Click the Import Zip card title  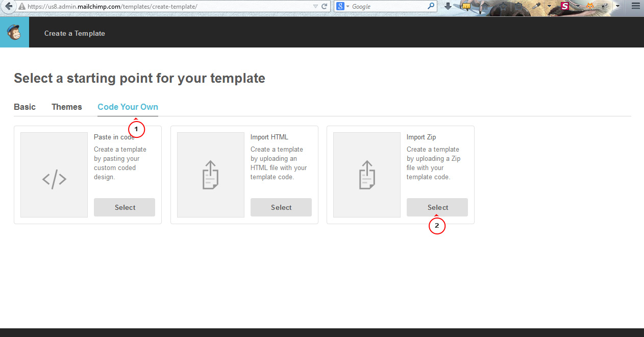point(422,137)
